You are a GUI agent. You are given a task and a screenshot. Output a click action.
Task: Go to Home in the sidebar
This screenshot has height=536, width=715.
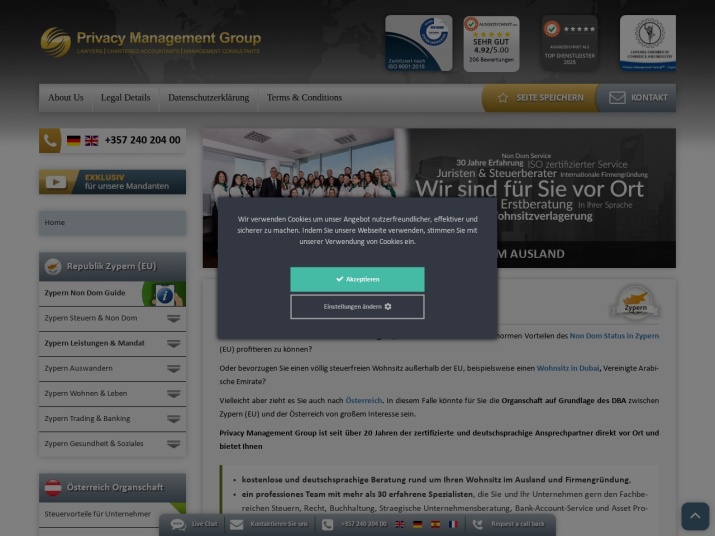coord(112,223)
